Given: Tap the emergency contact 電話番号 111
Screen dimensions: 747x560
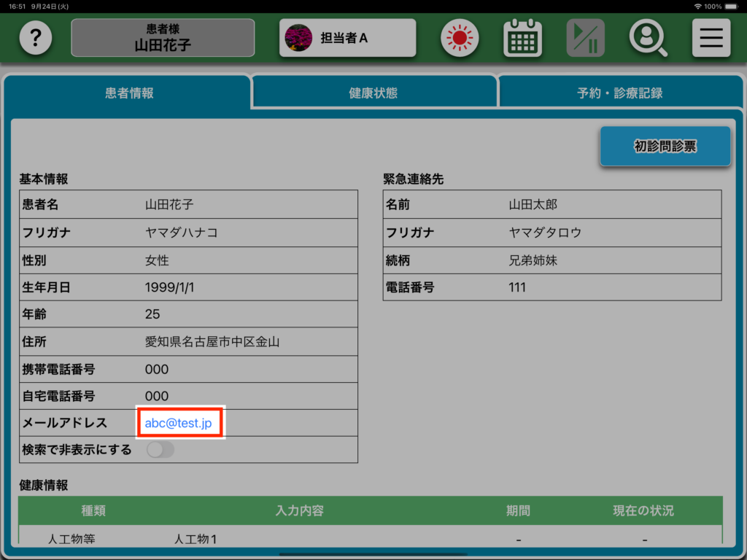Looking at the screenshot, I should point(517,287).
